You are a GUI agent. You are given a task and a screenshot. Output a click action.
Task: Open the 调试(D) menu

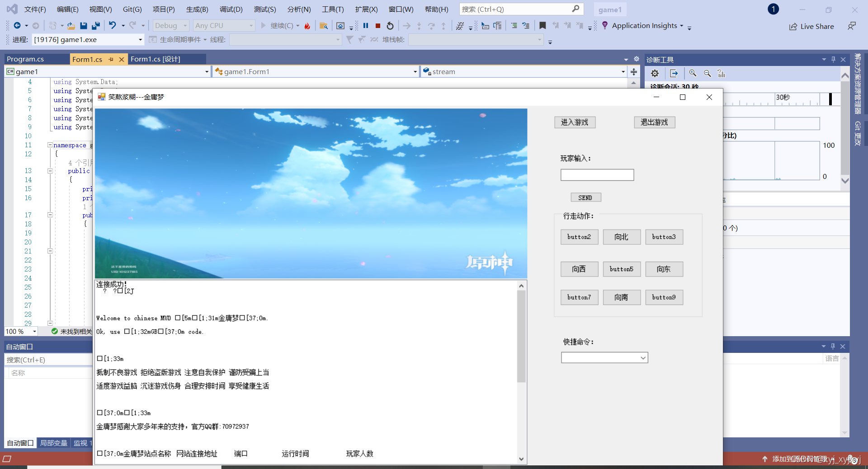point(231,9)
